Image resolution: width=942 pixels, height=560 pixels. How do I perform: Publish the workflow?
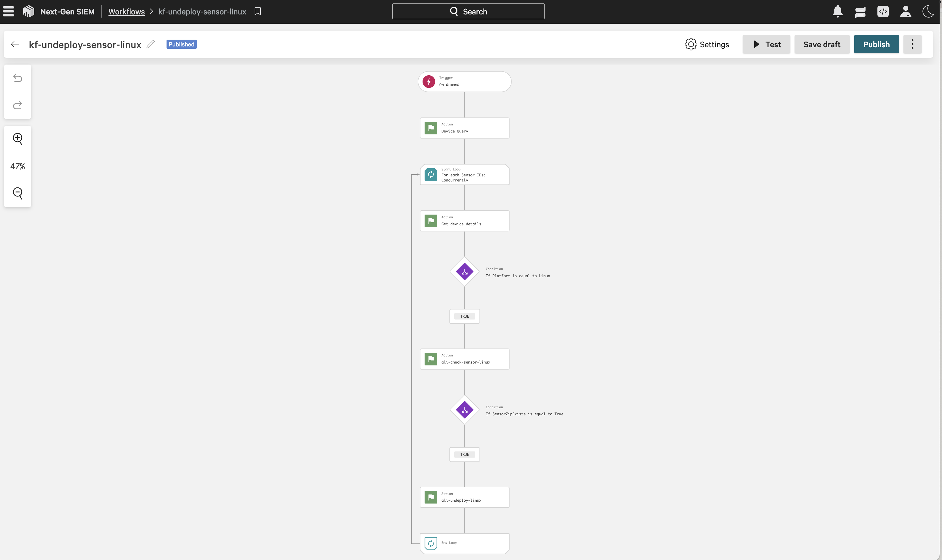point(876,44)
